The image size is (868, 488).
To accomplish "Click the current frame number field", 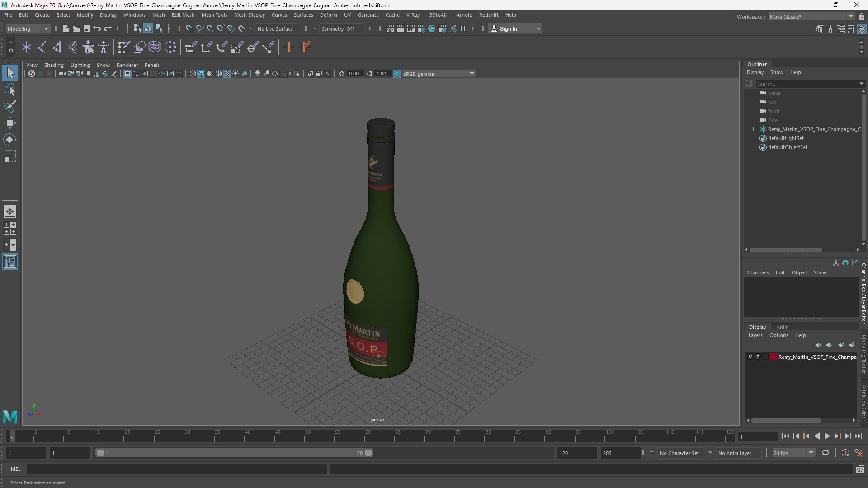I will pos(757,436).
